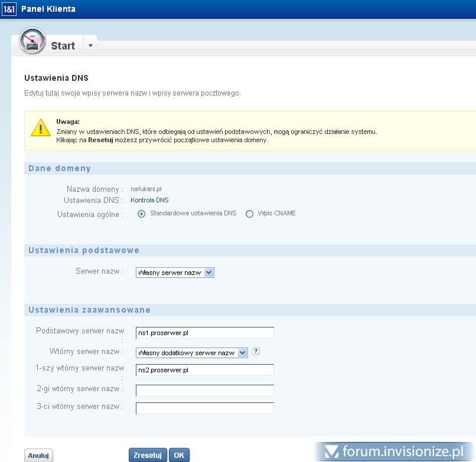
Task: Open the Wtórny serwer nazw dropdown
Action: pos(191,353)
